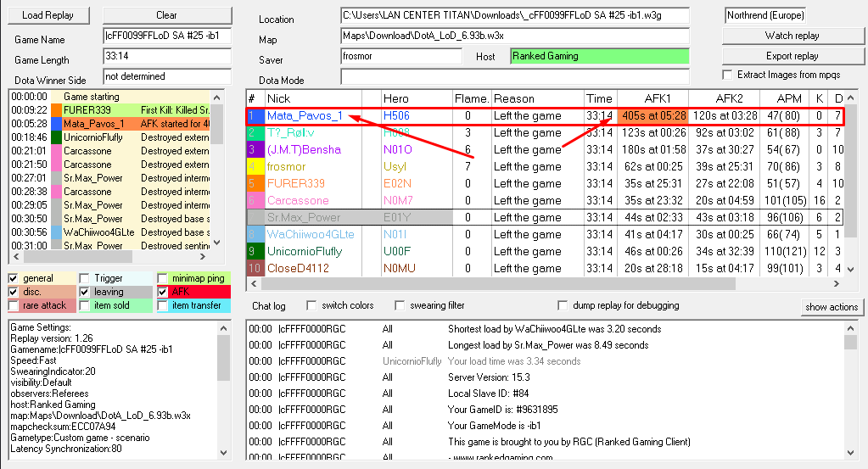The height and width of the screenshot is (469, 868).
Task: Click the Watch replay button
Action: click(x=792, y=36)
